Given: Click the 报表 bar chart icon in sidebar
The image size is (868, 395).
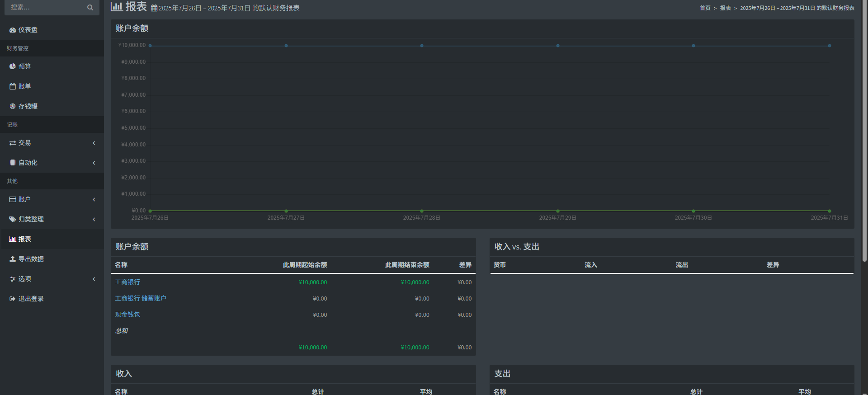Looking at the screenshot, I should pyautogui.click(x=13, y=239).
